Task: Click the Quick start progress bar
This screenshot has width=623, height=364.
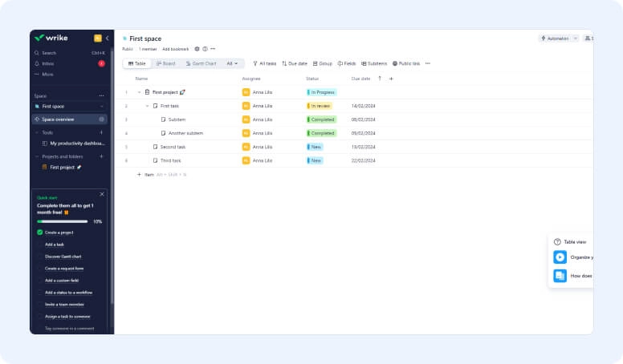Action: tap(63, 221)
